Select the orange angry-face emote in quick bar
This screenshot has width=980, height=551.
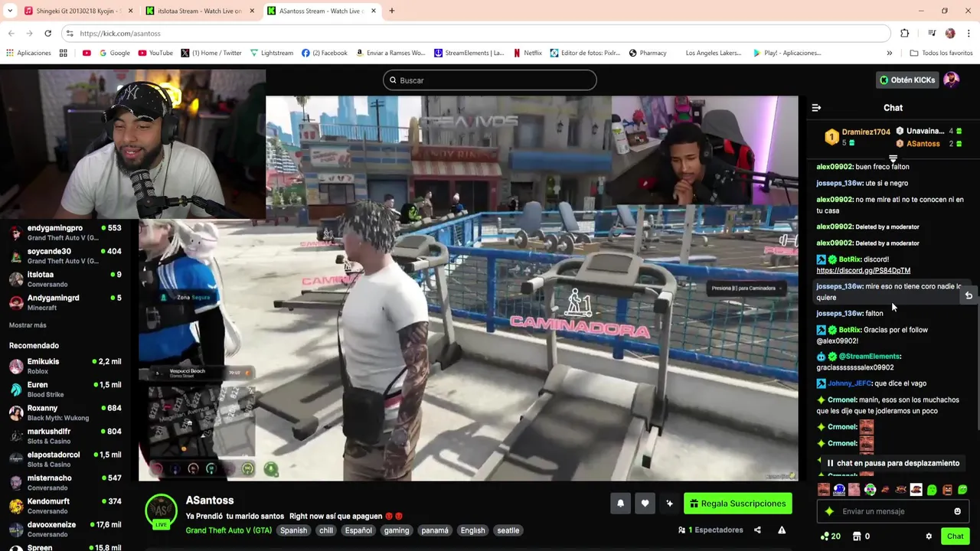pyautogui.click(x=947, y=490)
